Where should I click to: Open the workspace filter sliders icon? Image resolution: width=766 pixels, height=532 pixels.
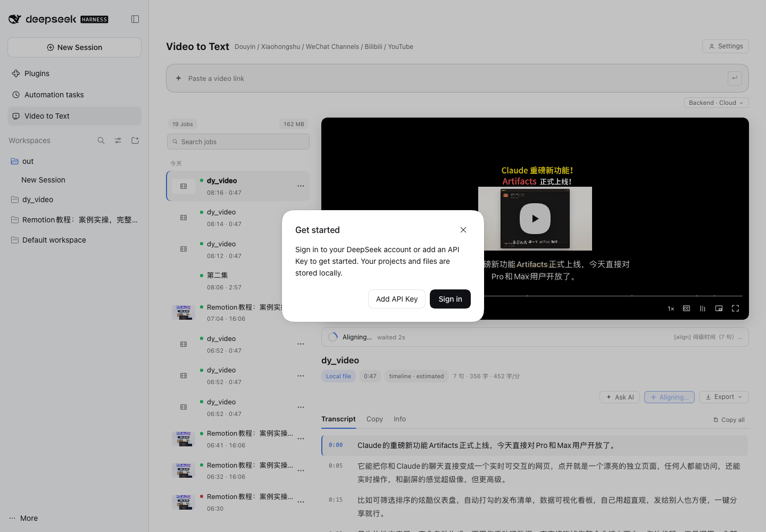pos(118,140)
